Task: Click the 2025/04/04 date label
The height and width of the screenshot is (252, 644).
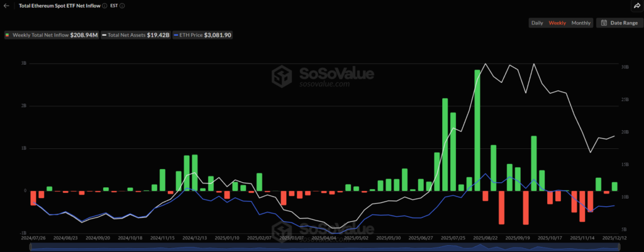Action: tap(324, 238)
